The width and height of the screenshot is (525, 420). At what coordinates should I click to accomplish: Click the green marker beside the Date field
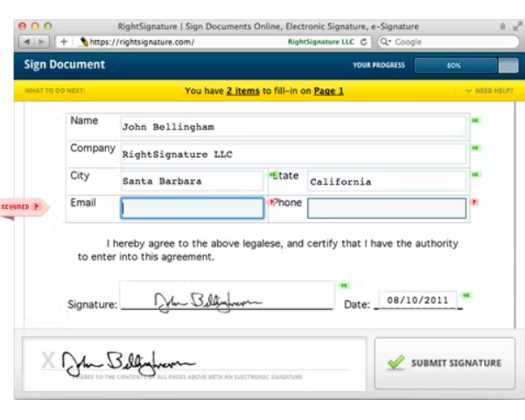(x=466, y=295)
